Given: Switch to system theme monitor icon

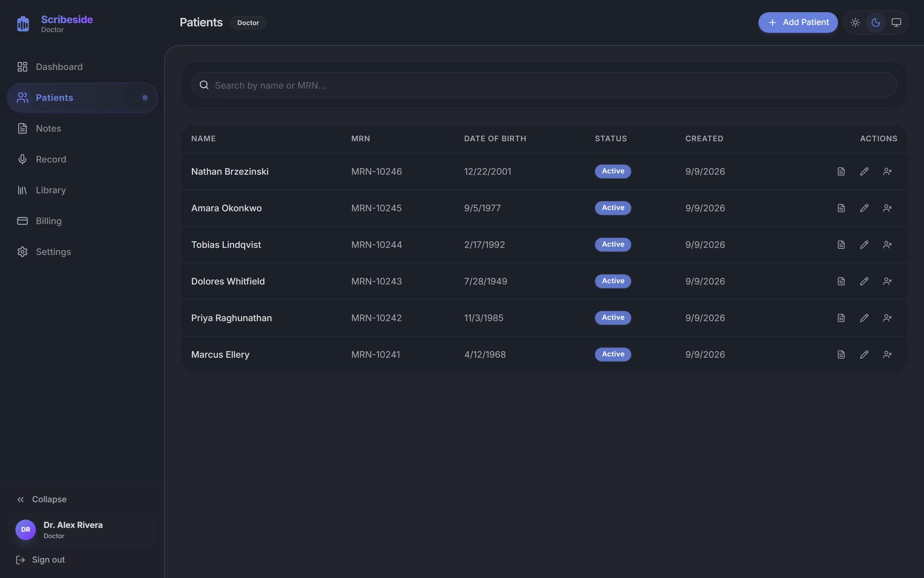Looking at the screenshot, I should click(896, 22).
